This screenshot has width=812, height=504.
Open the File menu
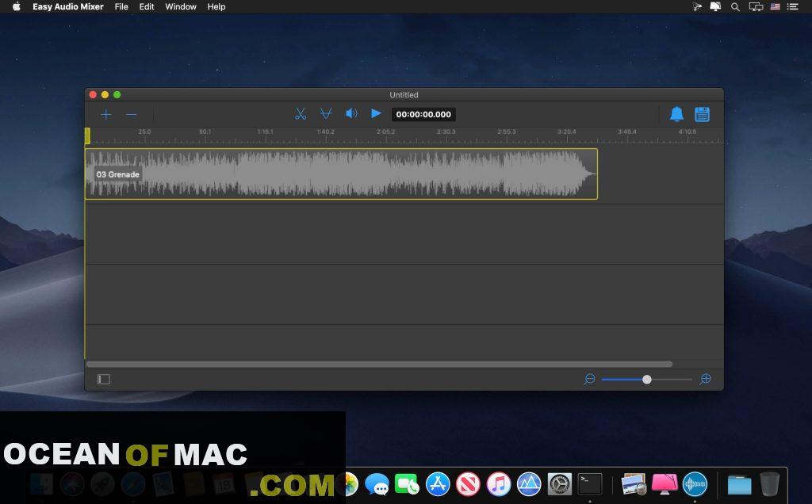click(121, 6)
